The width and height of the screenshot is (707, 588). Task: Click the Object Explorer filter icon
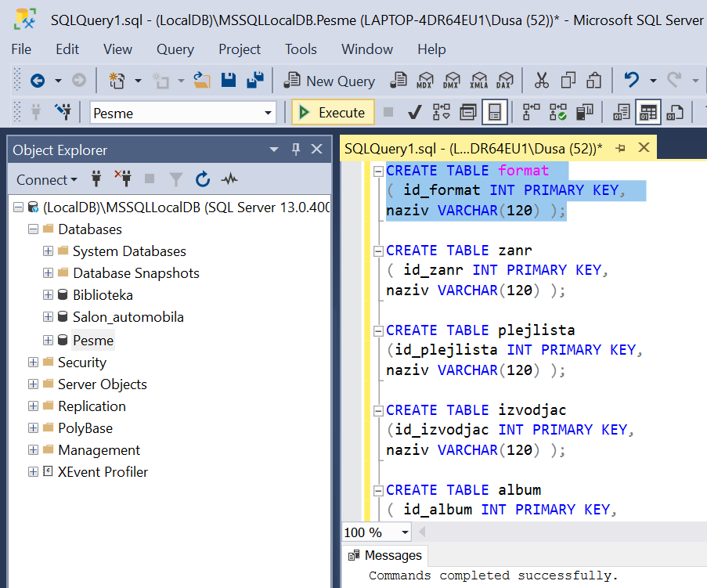click(x=176, y=179)
